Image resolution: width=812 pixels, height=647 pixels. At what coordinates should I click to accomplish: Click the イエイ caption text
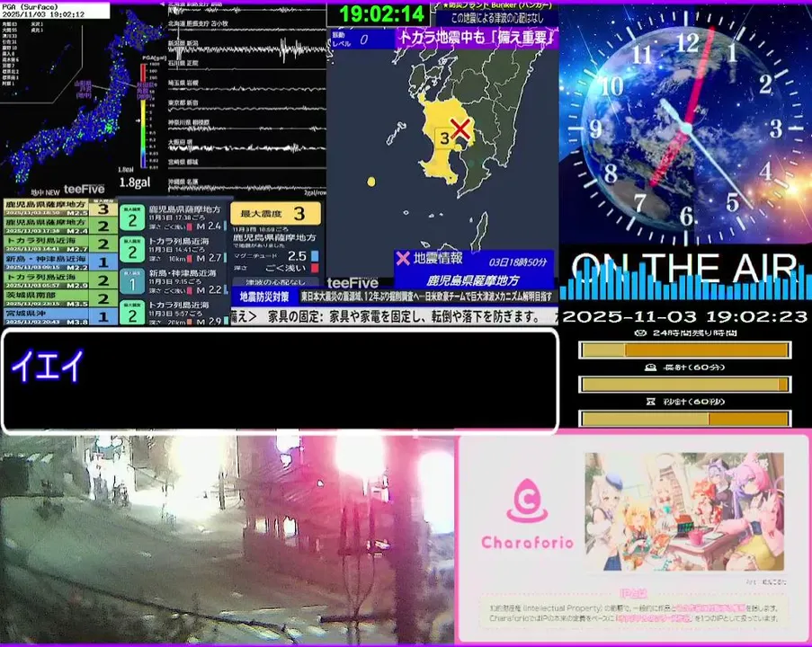pyautogui.click(x=47, y=366)
